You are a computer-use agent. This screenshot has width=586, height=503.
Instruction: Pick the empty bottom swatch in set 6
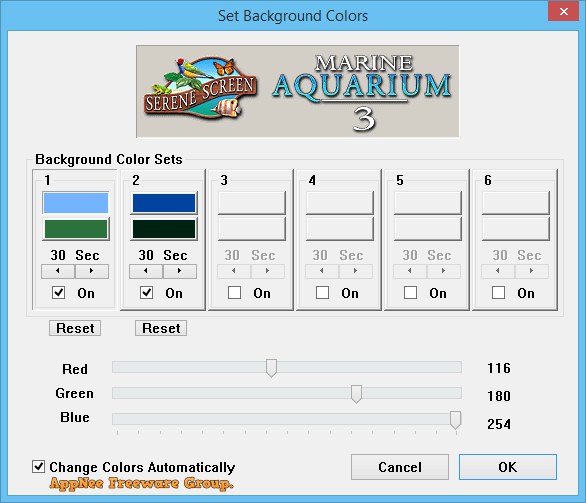(516, 229)
